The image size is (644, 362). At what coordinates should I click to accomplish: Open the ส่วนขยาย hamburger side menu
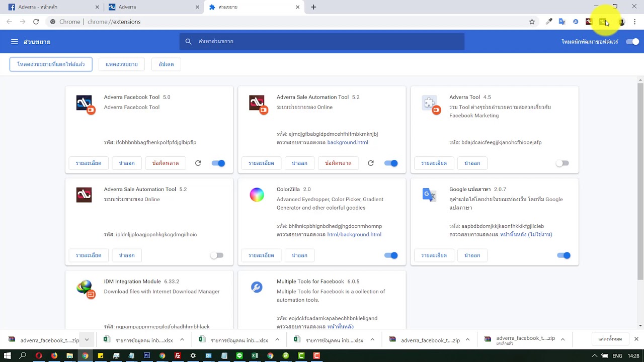[15, 42]
